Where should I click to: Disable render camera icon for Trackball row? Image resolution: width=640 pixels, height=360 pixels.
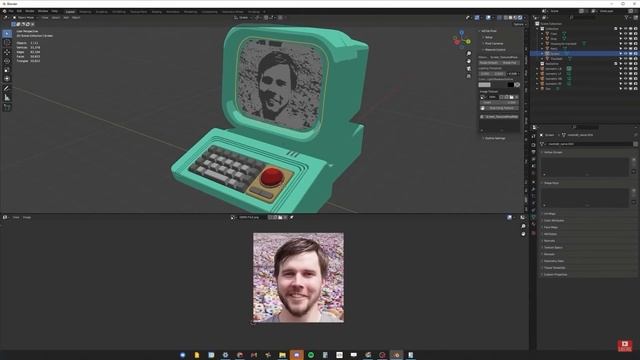(x=636, y=58)
